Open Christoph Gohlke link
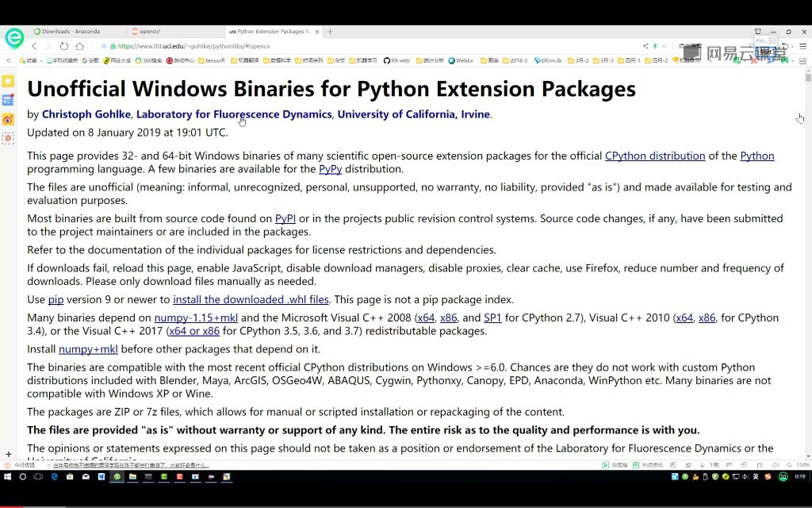The width and height of the screenshot is (812, 508). pyautogui.click(x=87, y=114)
